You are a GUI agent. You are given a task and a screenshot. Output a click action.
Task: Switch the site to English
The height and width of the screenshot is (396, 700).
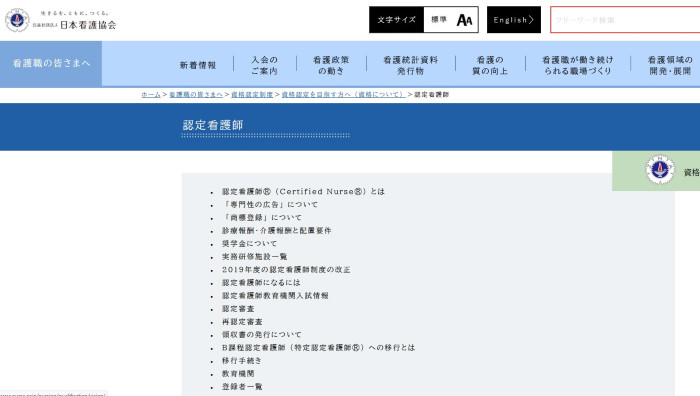pos(513,20)
